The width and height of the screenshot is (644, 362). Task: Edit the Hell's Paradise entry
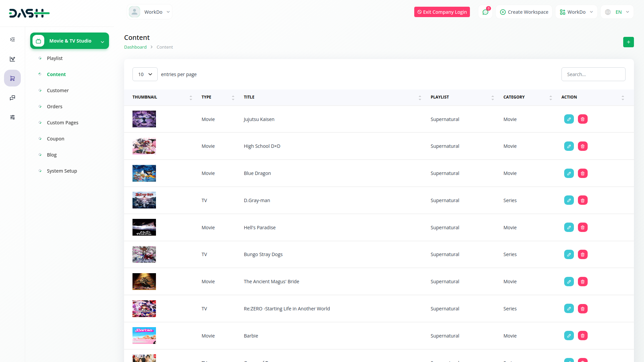(569, 227)
